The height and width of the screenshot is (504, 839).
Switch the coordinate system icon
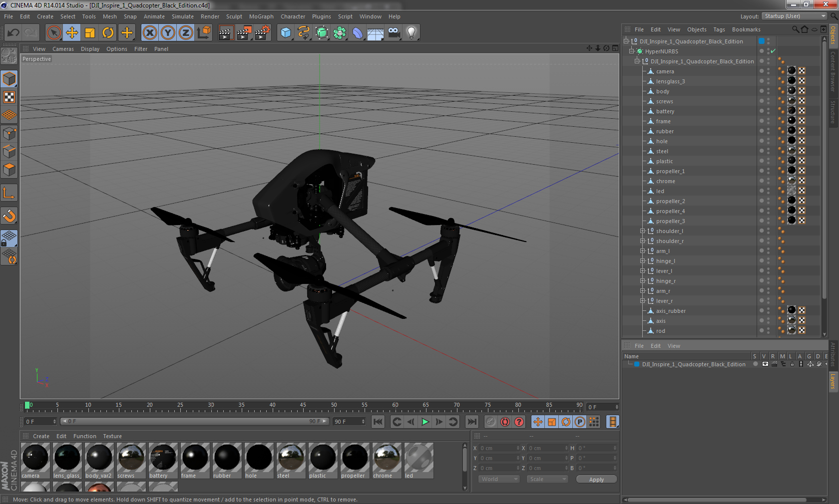204,33
